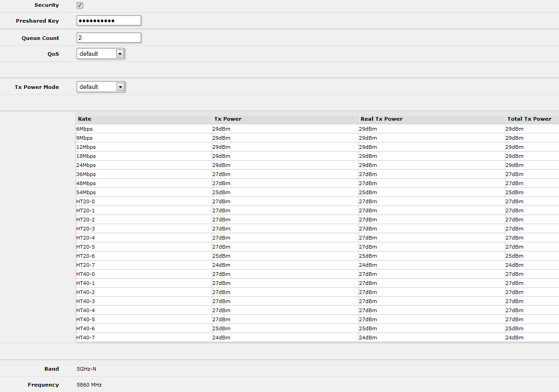
Task: Click the Tx Power Mode label
Action: [37, 87]
